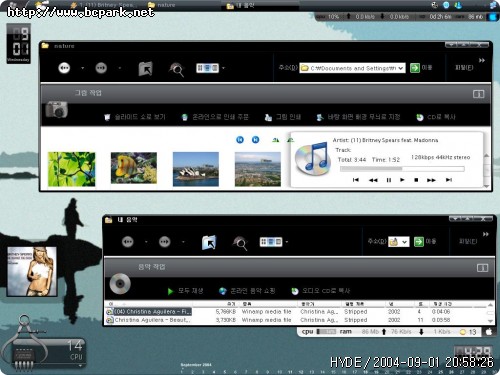Open the File menu in nature window
Image resolution: width=500 pixels, height=375 pixels.
[464, 68]
